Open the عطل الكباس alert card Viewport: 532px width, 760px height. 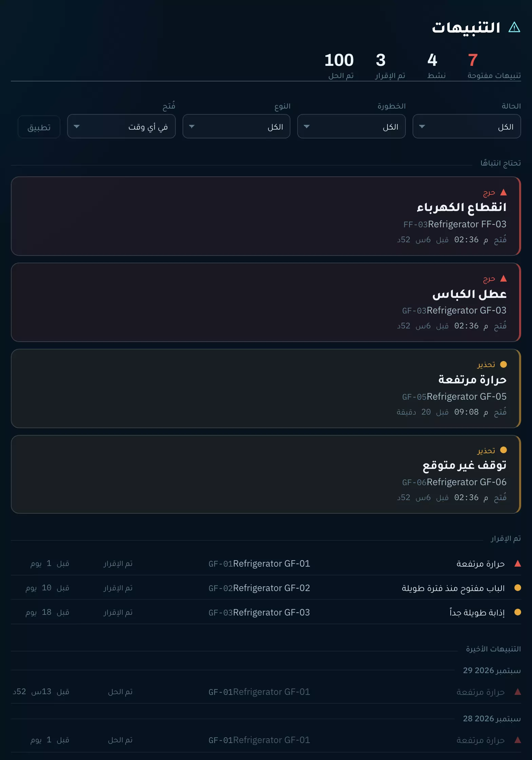point(266,302)
